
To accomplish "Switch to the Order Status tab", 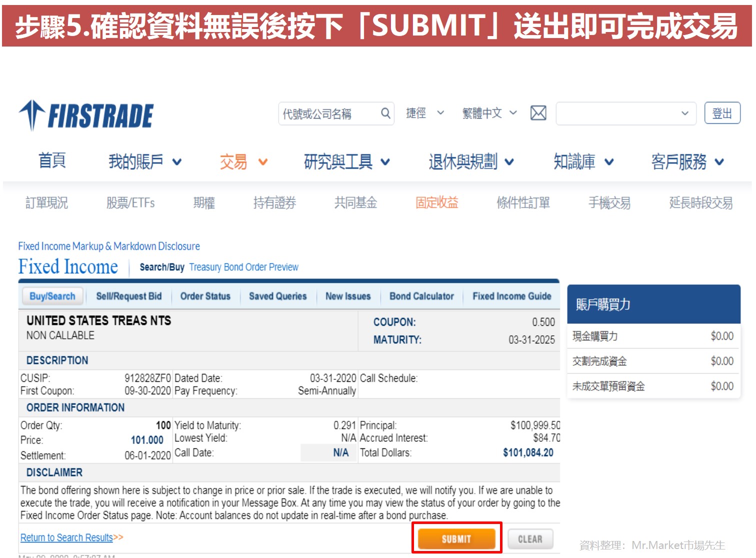I will [205, 296].
